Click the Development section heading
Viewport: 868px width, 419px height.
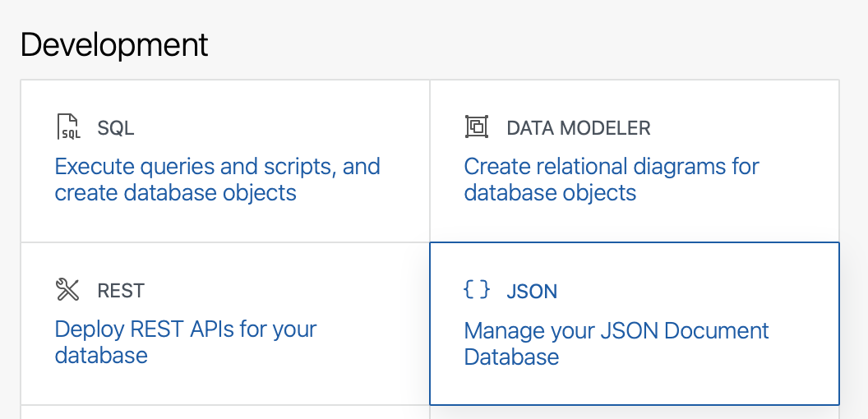click(x=114, y=44)
